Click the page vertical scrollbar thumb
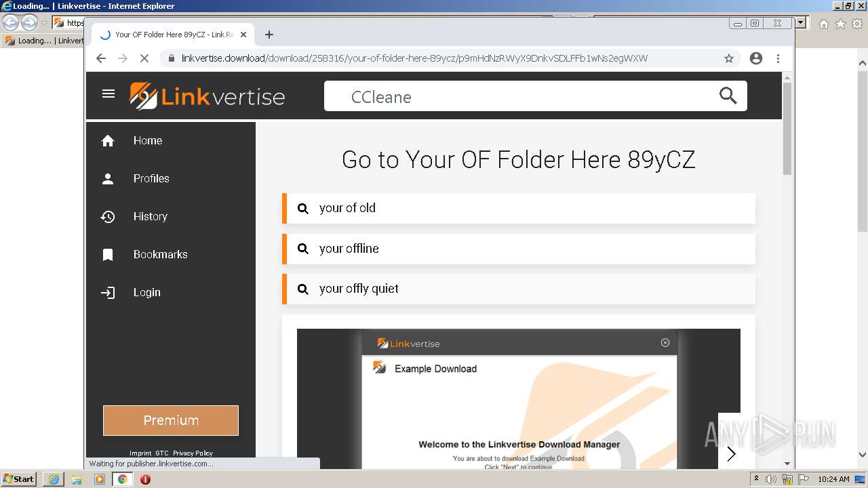This screenshot has width=868, height=488. point(787,128)
